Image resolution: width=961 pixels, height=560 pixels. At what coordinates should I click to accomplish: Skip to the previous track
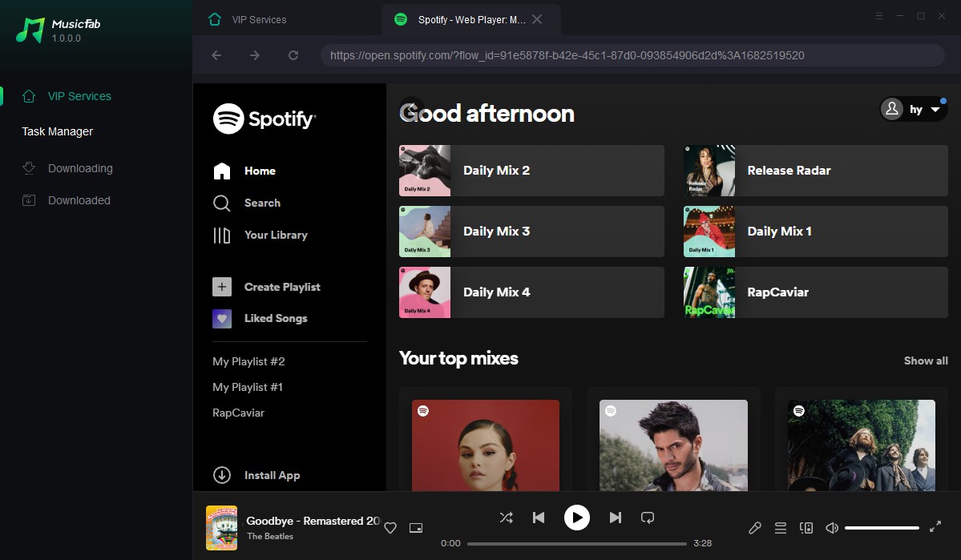point(539,518)
